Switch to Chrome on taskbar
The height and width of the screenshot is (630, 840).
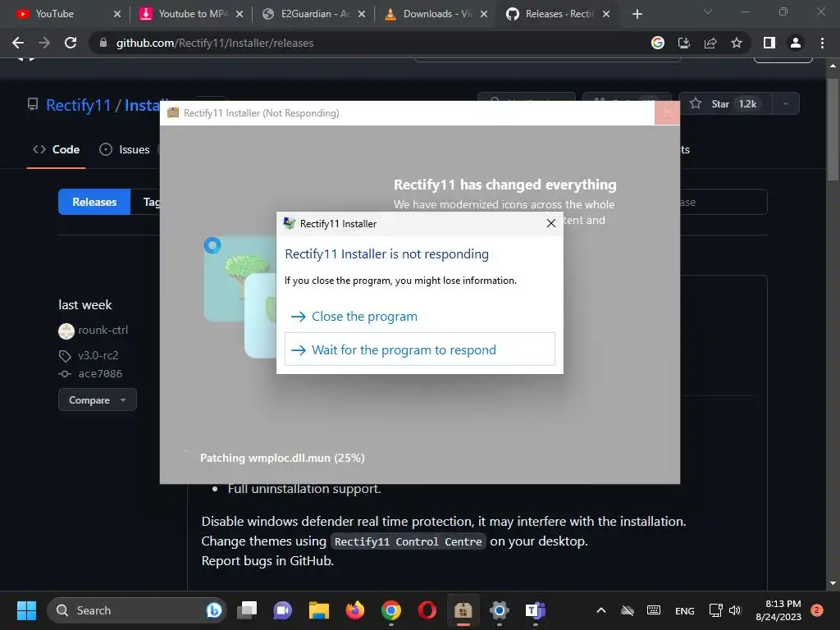391,610
